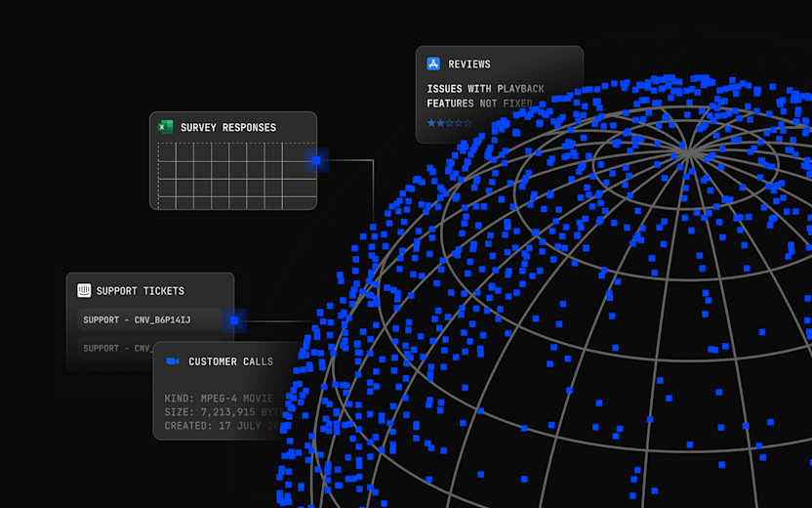The width and height of the screenshot is (812, 508).
Task: Click the REVIEWS card title
Action: pyautogui.click(x=469, y=64)
